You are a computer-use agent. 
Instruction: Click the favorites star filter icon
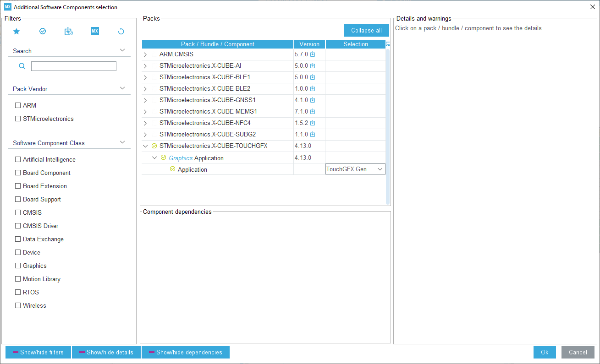(17, 32)
